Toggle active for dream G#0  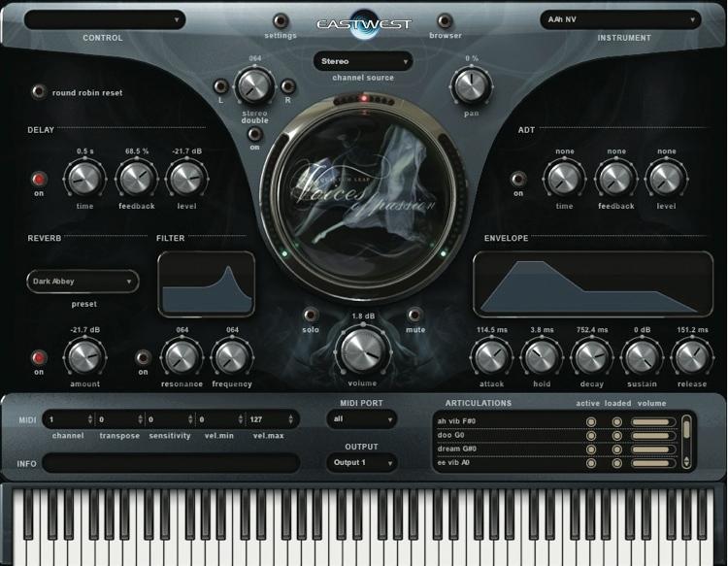591,449
